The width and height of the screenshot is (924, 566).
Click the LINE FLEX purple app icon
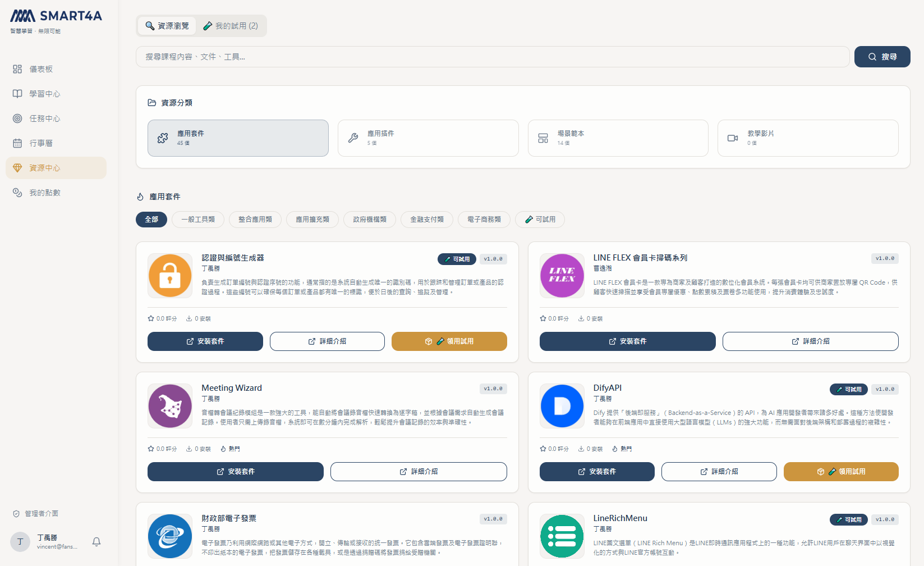pyautogui.click(x=562, y=276)
